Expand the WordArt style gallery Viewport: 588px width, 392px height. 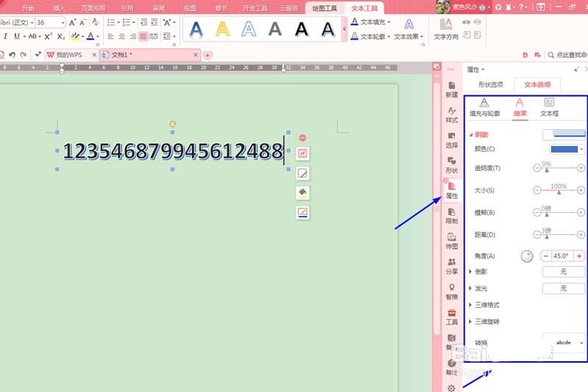[344, 29]
